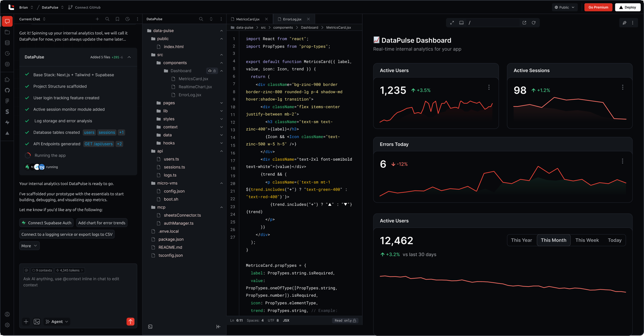Select the Today range
Image resolution: width=644 pixels, height=336 pixels.
(615, 240)
